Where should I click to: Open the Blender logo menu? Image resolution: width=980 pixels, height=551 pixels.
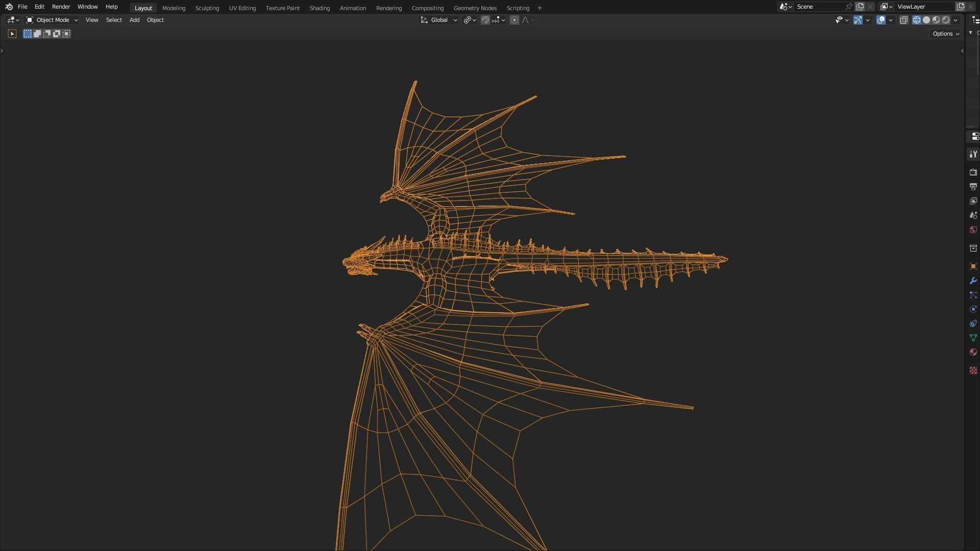(x=9, y=7)
